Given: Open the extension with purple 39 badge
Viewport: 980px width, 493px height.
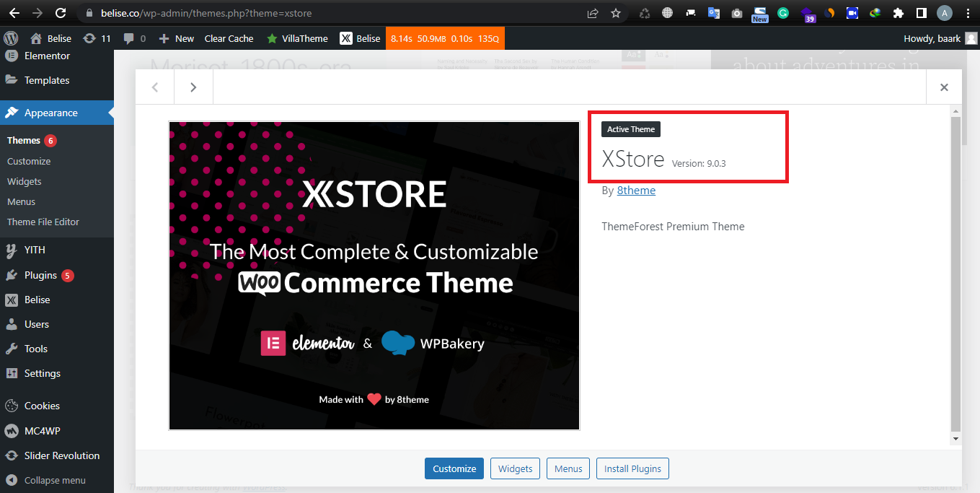Looking at the screenshot, I should 807,14.
